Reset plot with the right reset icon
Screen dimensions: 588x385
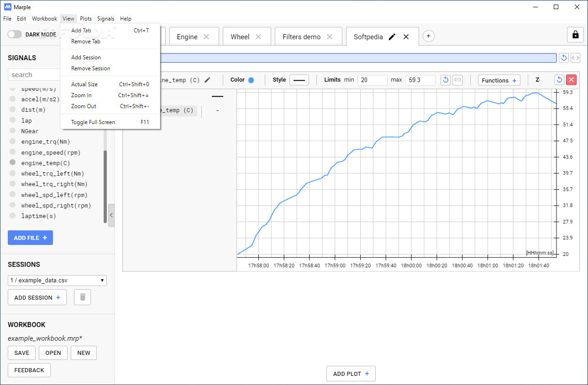point(559,80)
